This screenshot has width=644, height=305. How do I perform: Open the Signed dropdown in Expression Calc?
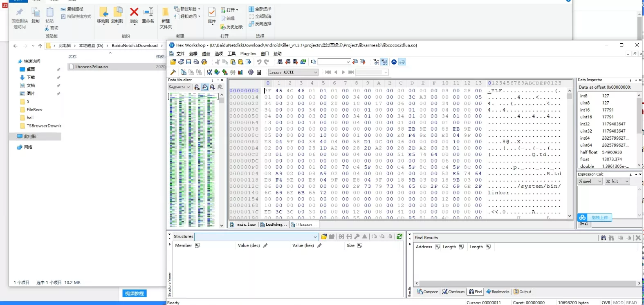coord(590,181)
